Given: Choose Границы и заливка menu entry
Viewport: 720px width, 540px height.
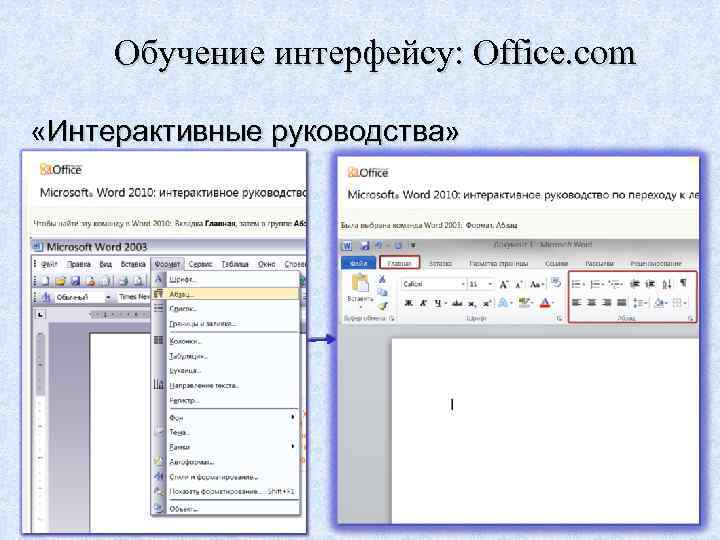Looking at the screenshot, I should point(225,324).
